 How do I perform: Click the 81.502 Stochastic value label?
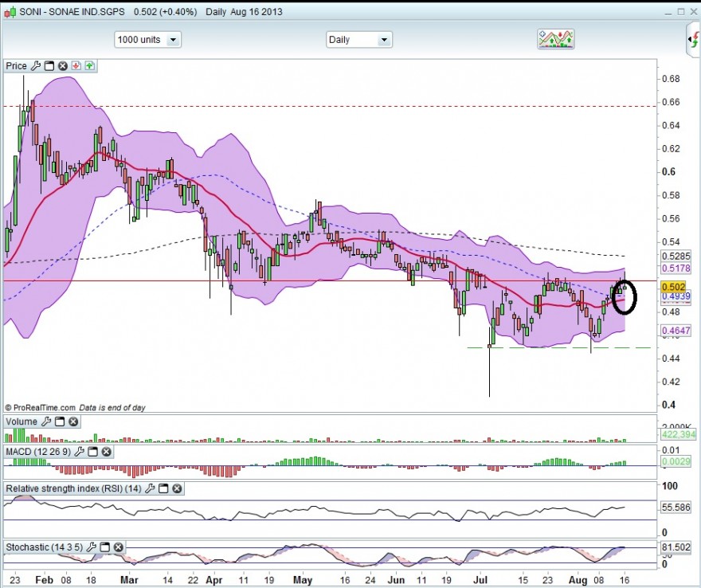click(x=676, y=547)
